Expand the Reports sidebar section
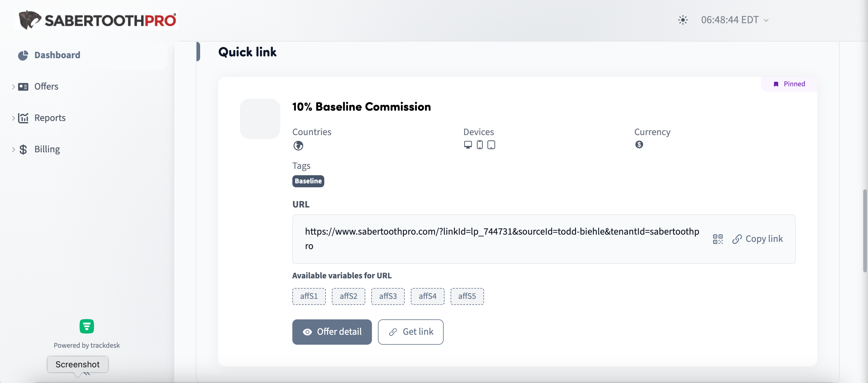Viewport: 868px width, 383px height. (x=14, y=118)
